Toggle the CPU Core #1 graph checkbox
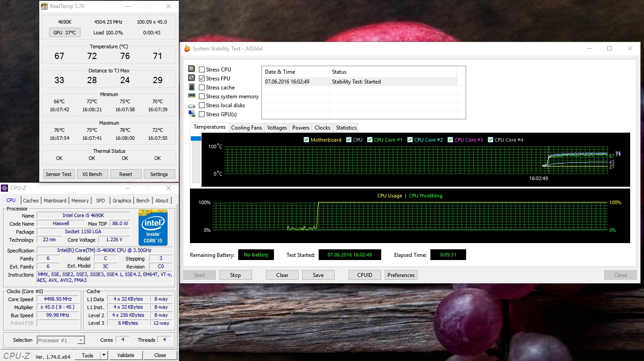 click(x=370, y=140)
